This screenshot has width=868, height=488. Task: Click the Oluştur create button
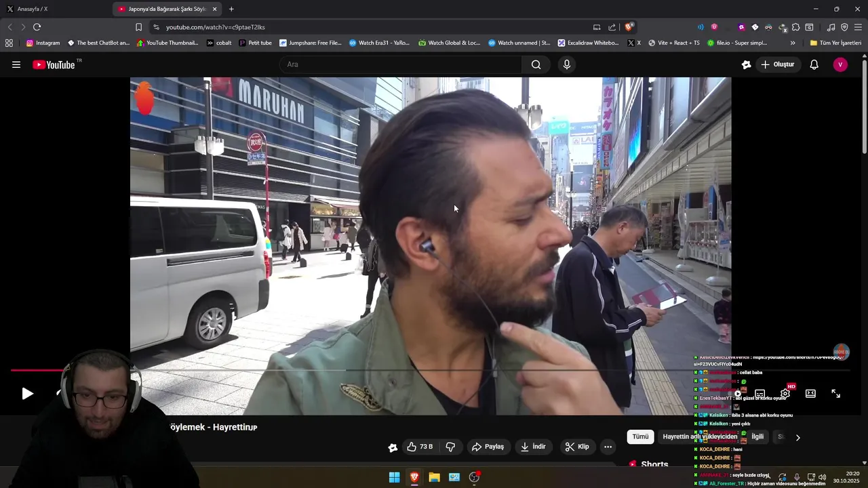point(777,64)
